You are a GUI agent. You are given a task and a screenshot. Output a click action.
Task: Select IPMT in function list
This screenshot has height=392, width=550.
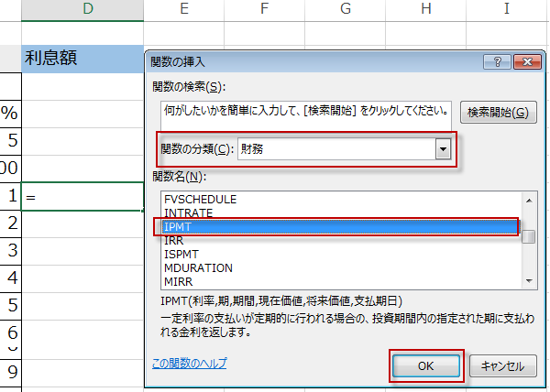pos(340,226)
